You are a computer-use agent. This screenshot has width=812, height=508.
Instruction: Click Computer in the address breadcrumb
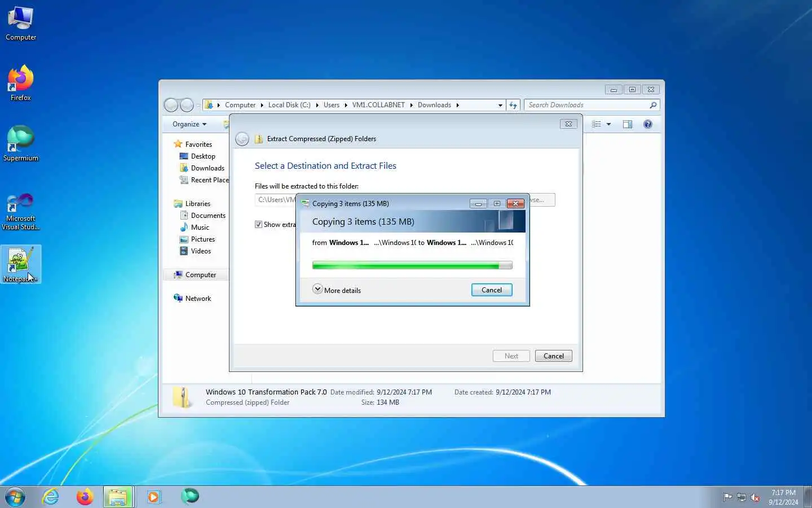pyautogui.click(x=240, y=105)
